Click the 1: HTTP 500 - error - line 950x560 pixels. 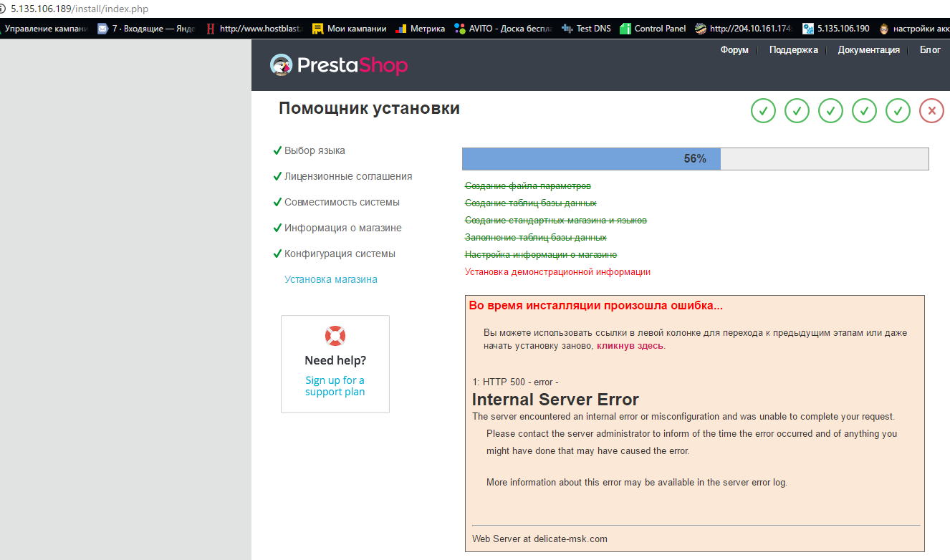515,382
